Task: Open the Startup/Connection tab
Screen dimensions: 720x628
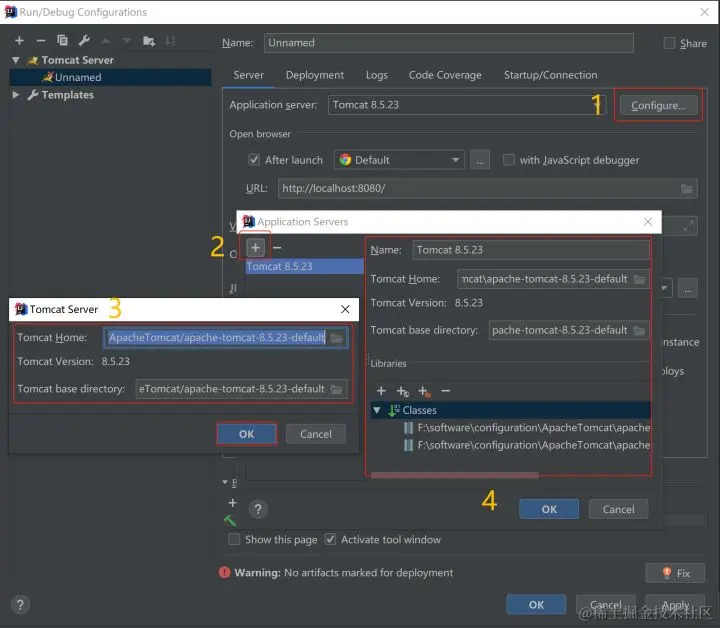Action: coord(551,75)
